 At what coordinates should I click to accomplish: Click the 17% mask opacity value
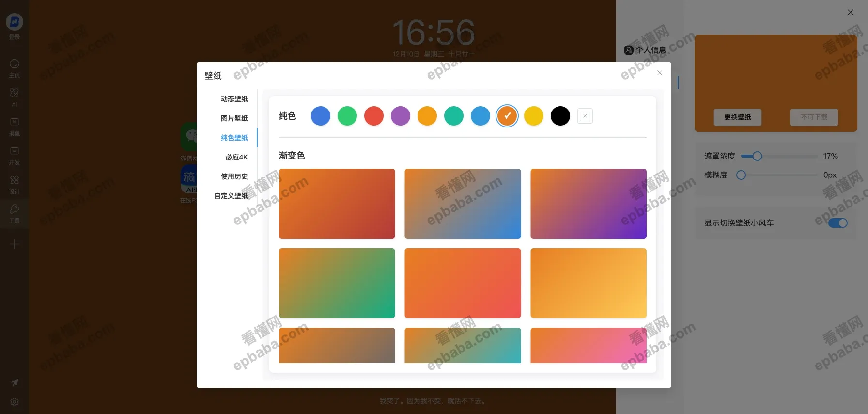tap(830, 156)
